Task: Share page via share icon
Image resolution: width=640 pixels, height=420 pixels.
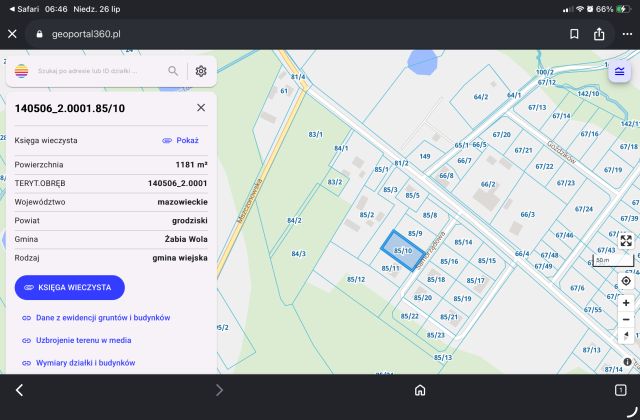Action: tap(599, 34)
